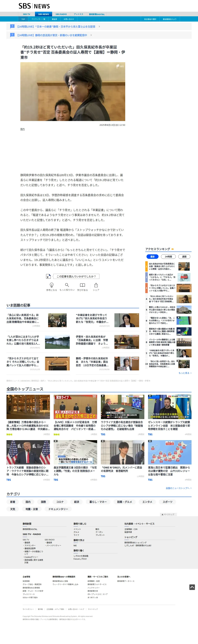This screenshot has height=644, width=198.
Task: Click the document icon beside この記事を読んで
Action: click(49, 276)
